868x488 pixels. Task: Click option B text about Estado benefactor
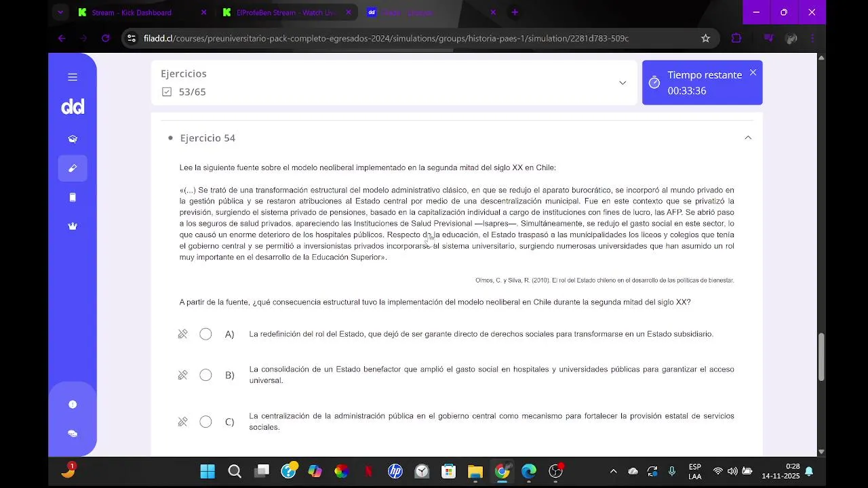[x=492, y=375]
